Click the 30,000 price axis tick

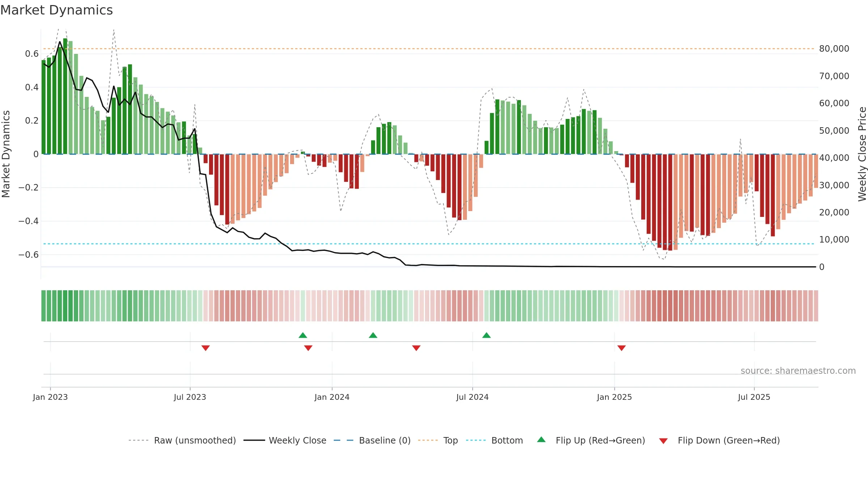(834, 185)
